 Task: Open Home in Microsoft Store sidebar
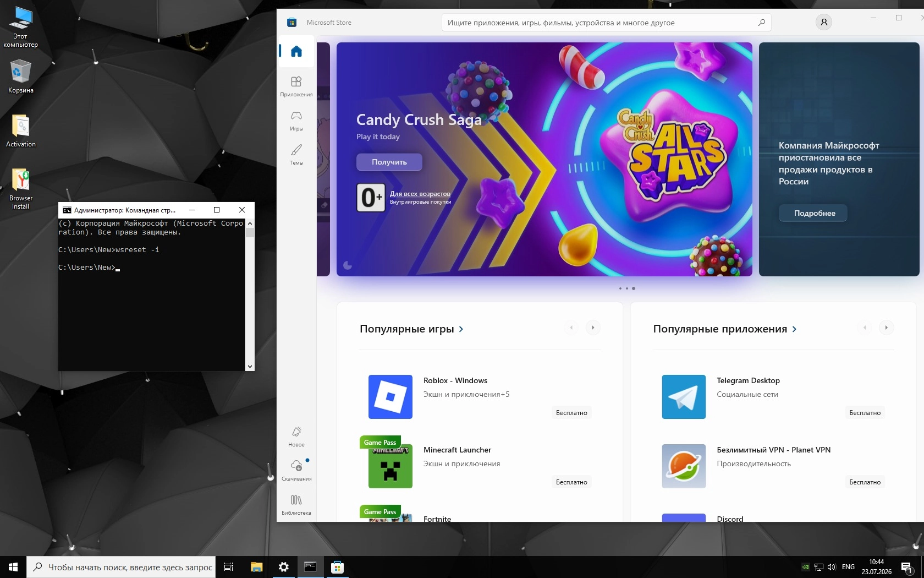pyautogui.click(x=296, y=51)
